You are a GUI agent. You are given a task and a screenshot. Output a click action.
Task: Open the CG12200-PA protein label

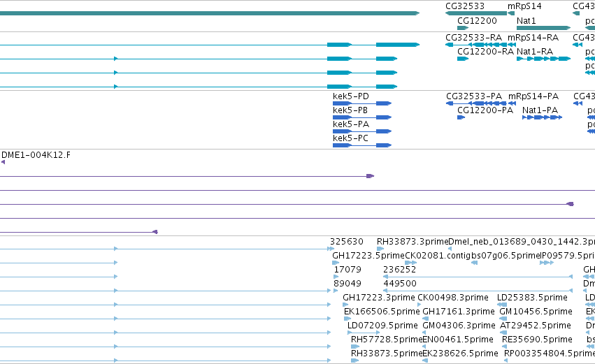point(485,110)
